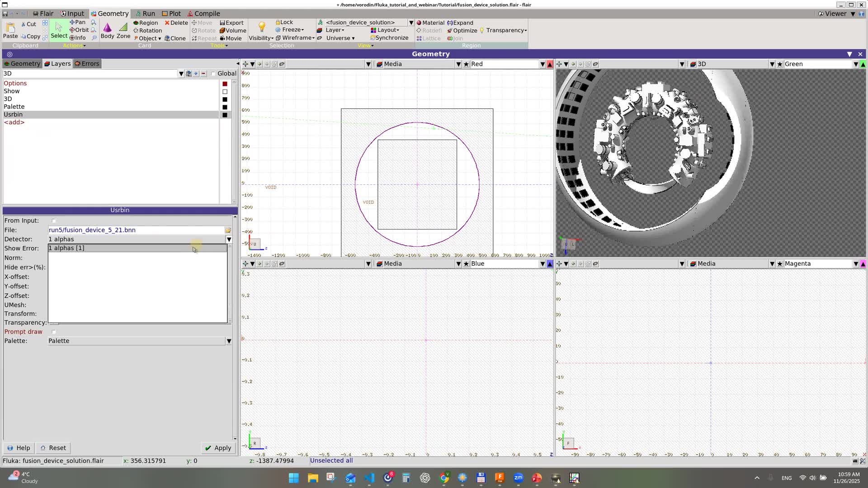
Task: Open Windows Start menu
Action: point(293,478)
